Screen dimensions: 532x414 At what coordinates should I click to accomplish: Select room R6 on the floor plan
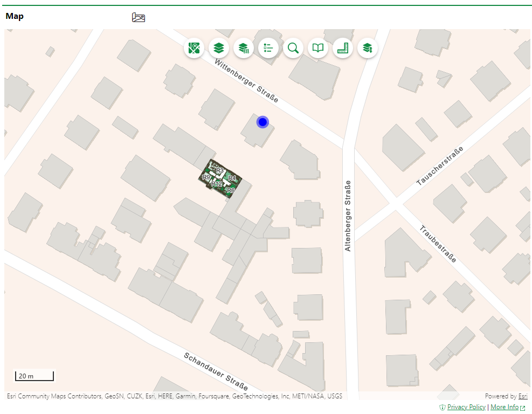coord(230,190)
